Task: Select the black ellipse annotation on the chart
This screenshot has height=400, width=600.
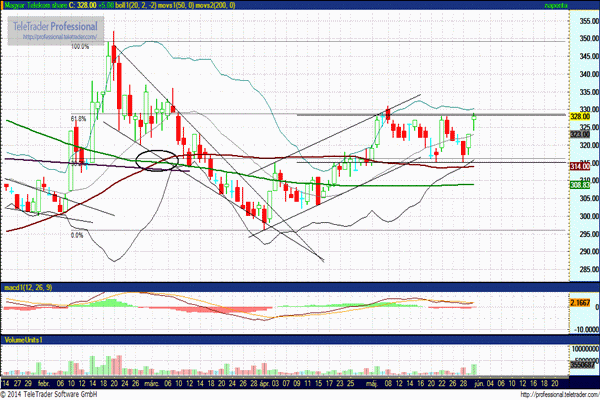Action: [x=157, y=161]
